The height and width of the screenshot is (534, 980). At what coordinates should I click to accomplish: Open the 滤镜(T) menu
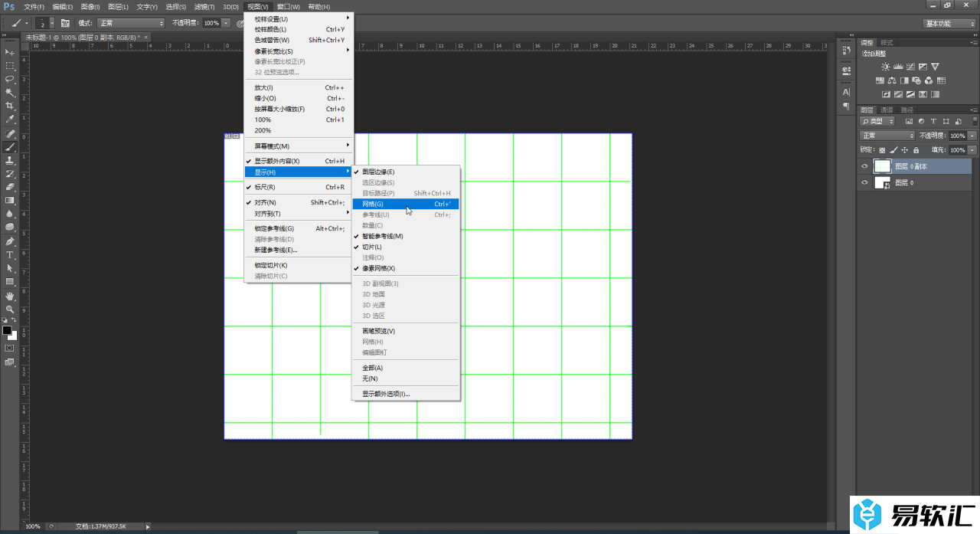(x=204, y=6)
